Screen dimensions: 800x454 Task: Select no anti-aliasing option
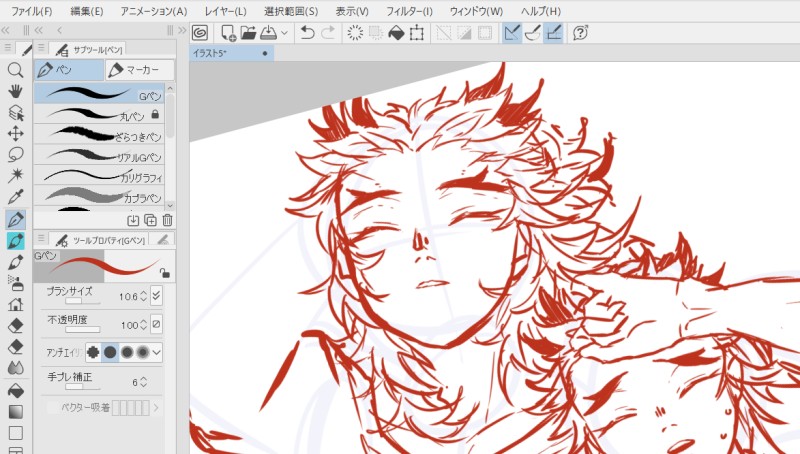(93, 352)
